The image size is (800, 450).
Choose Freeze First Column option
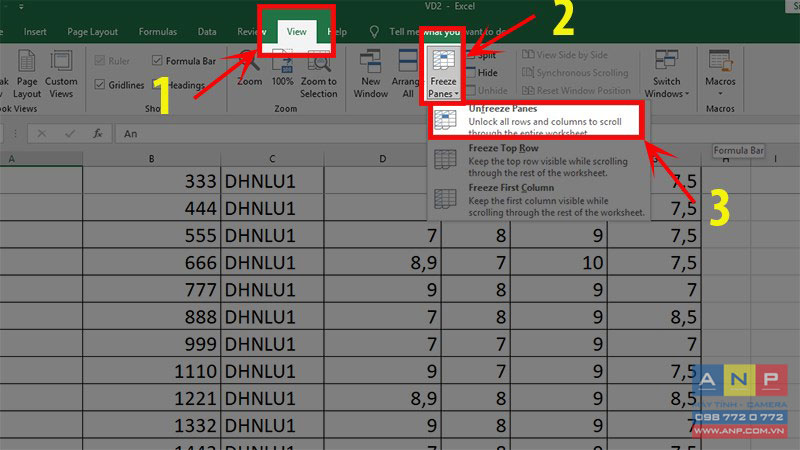pos(538,200)
